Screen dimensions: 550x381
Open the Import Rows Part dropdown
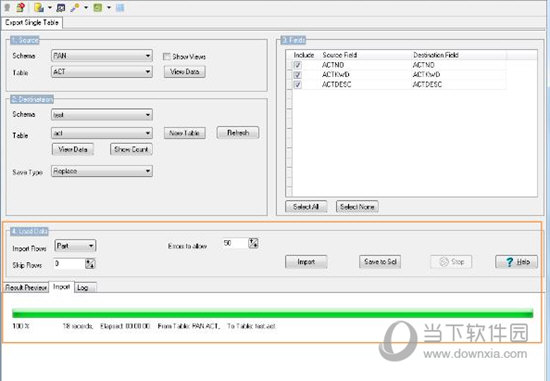click(75, 246)
